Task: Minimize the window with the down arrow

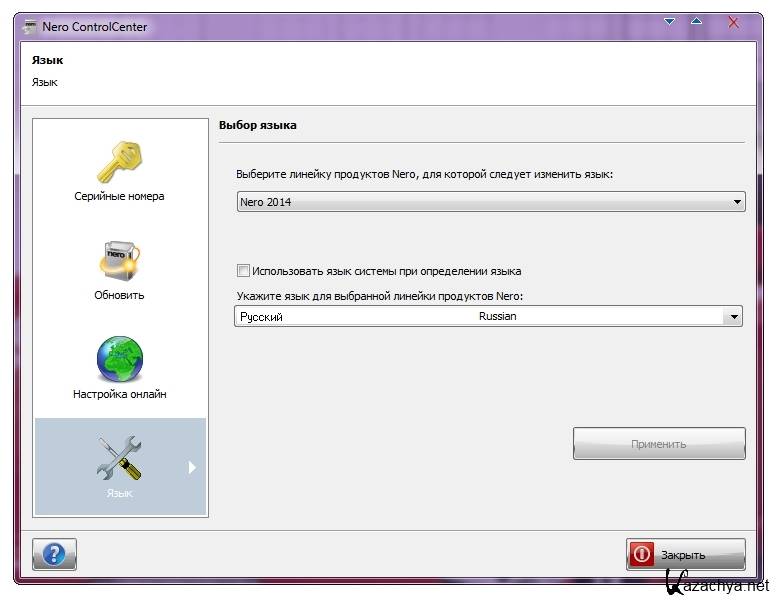Action: pos(668,21)
